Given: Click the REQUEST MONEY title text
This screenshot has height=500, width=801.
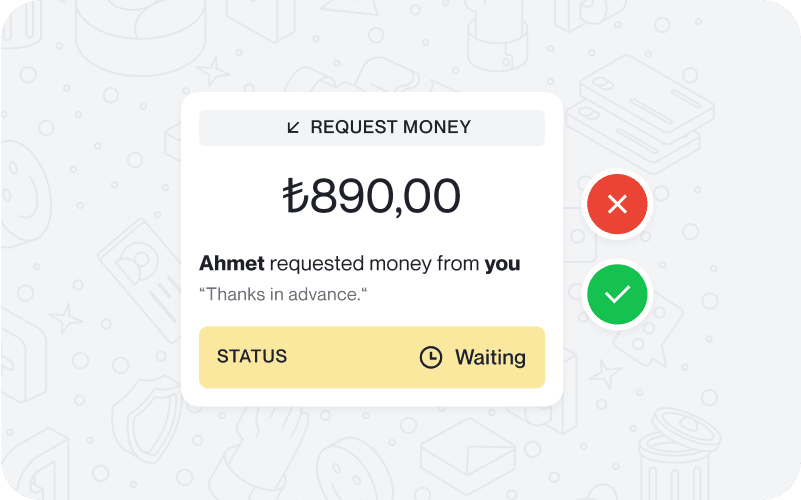Looking at the screenshot, I should pos(391,127).
